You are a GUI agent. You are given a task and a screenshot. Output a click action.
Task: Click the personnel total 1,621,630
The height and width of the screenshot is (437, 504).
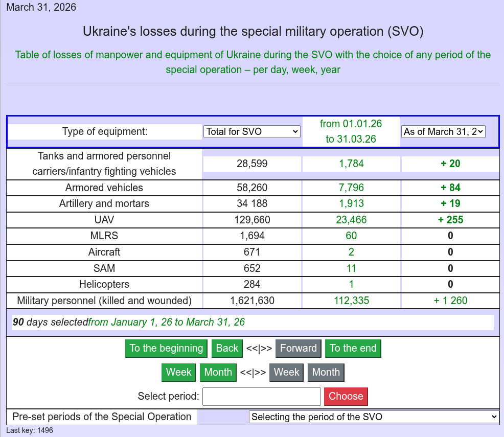(252, 301)
